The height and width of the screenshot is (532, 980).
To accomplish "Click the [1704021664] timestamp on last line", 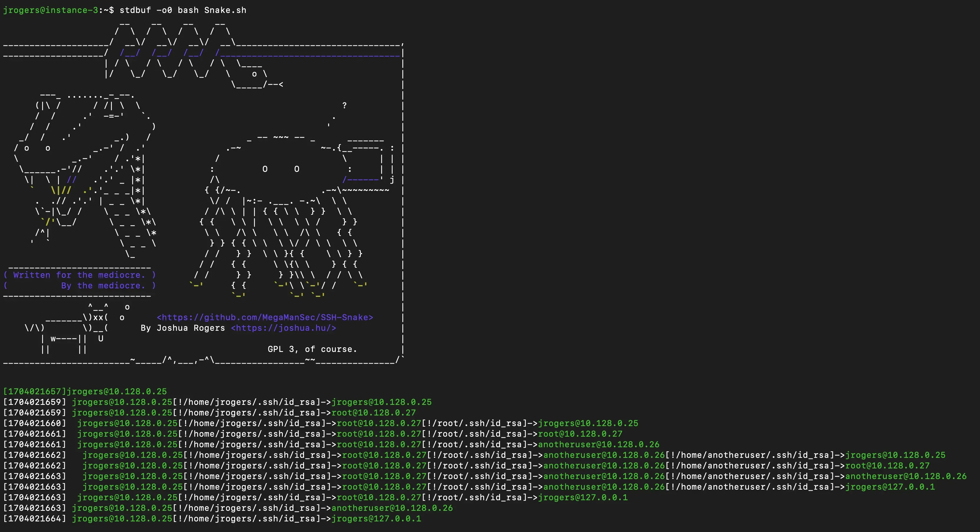I will (35, 519).
